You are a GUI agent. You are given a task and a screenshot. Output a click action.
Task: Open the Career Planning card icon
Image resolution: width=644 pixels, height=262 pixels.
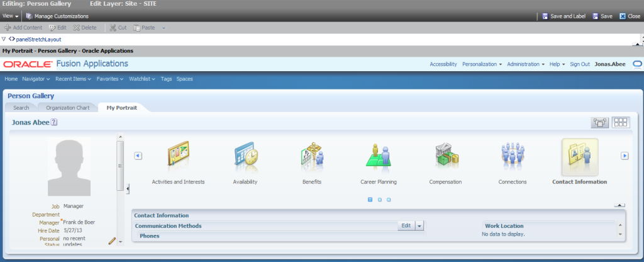pyautogui.click(x=378, y=155)
